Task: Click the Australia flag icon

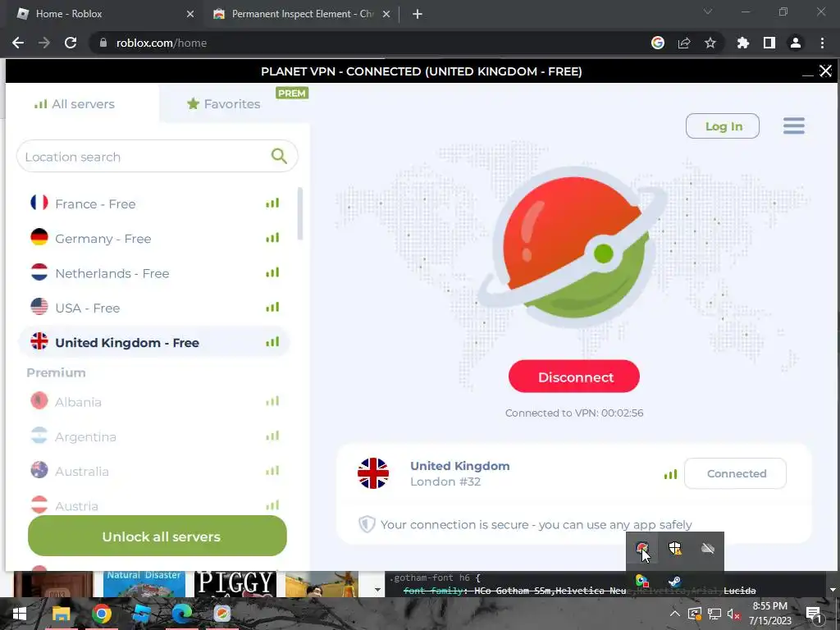Action: [39, 470]
